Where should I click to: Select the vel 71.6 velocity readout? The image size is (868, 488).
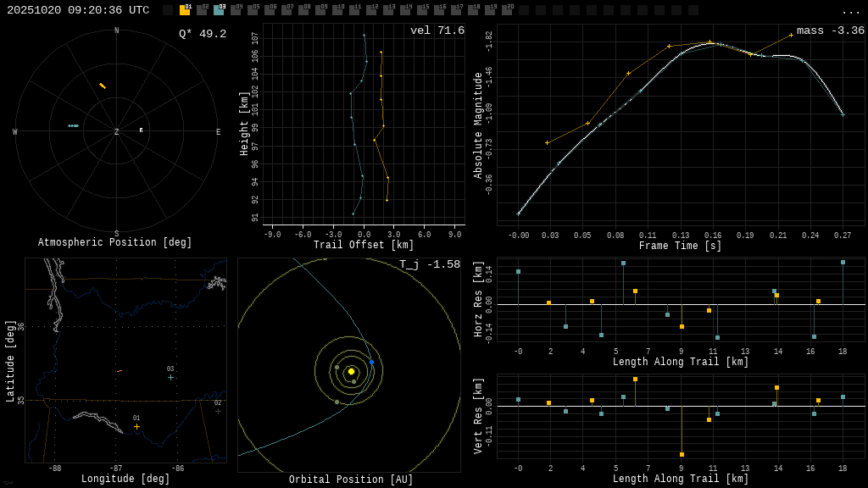point(437,30)
